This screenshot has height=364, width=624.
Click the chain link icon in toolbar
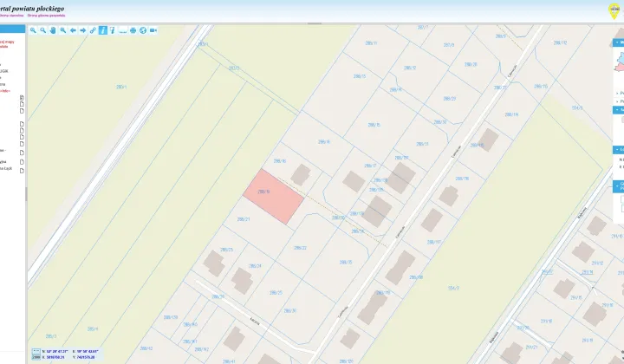point(93,30)
